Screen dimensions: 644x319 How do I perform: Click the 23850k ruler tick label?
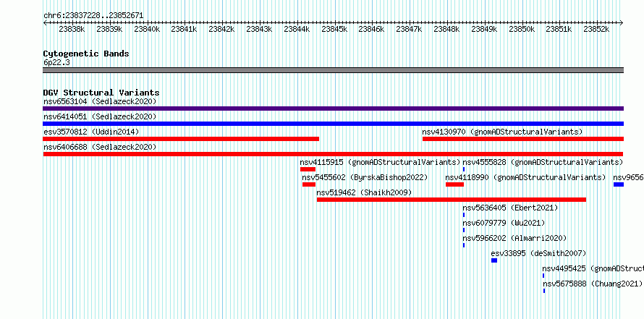point(522,29)
